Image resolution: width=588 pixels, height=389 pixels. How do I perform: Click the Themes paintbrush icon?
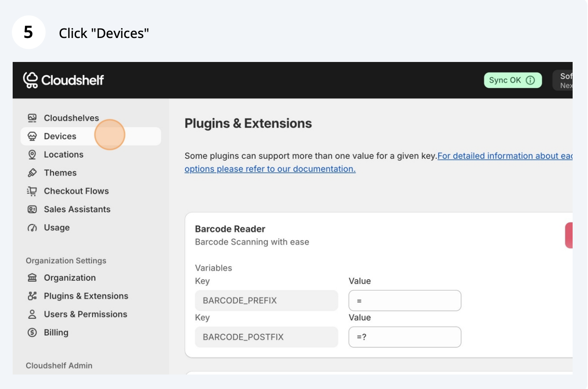32,173
